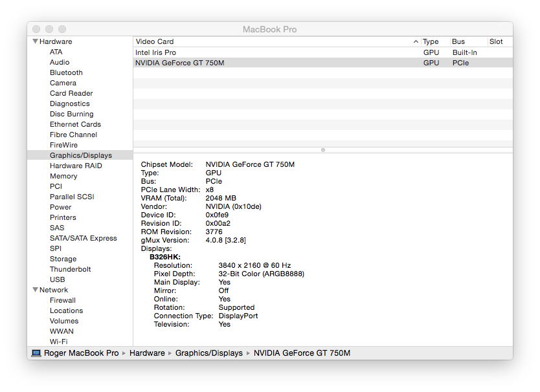The height and width of the screenshot is (392, 540).
Task: Click the 3840 x 2160 @ 60 Hz value
Action: point(254,265)
